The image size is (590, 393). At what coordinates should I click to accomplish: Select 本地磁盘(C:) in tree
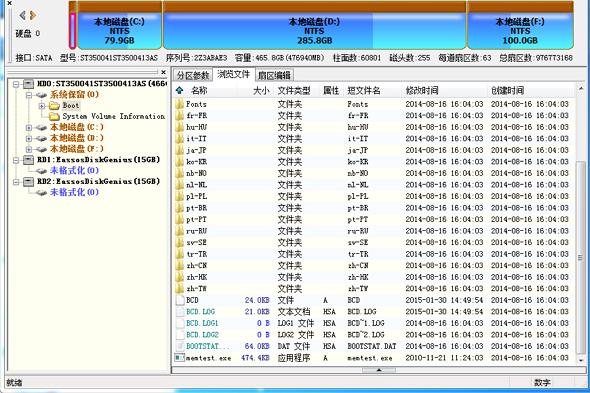(x=77, y=127)
